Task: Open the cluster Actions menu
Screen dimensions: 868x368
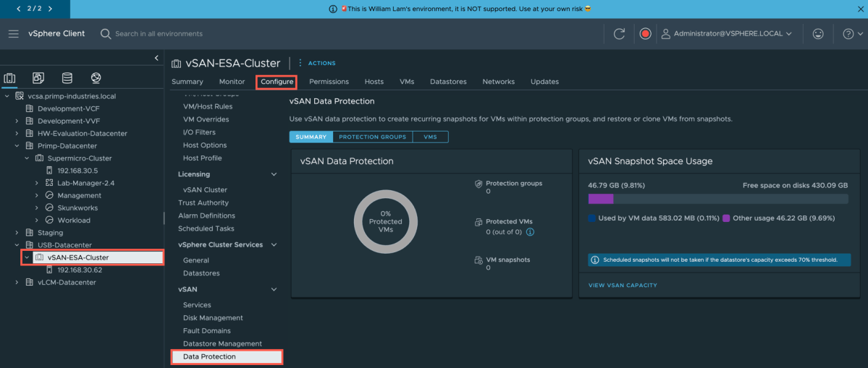Action: 317,64
